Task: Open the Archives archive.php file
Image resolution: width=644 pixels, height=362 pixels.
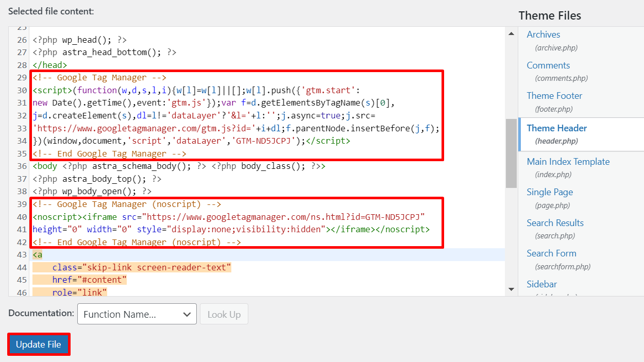Action: [543, 34]
